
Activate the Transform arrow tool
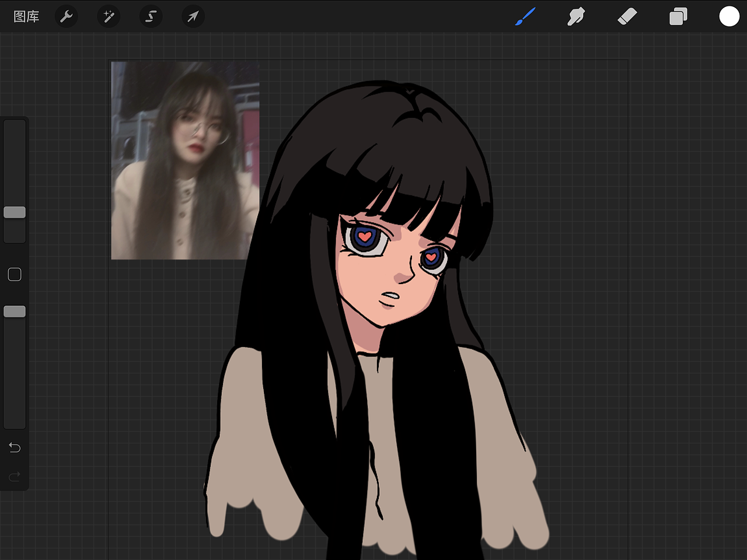pos(193,16)
